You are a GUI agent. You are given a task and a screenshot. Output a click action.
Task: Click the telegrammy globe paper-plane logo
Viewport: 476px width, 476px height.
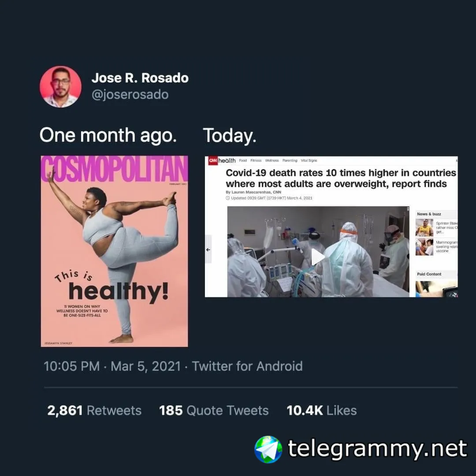(268, 449)
